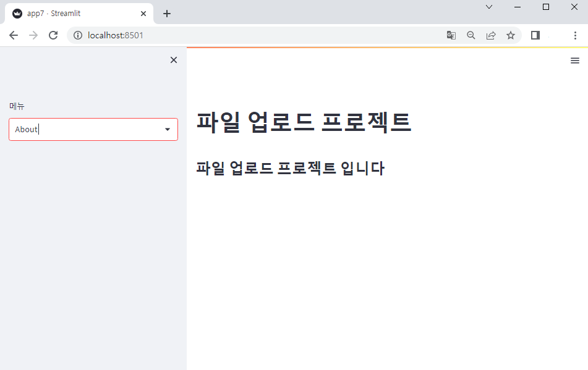Click the zoom magnifier icon

pyautogui.click(x=471, y=35)
